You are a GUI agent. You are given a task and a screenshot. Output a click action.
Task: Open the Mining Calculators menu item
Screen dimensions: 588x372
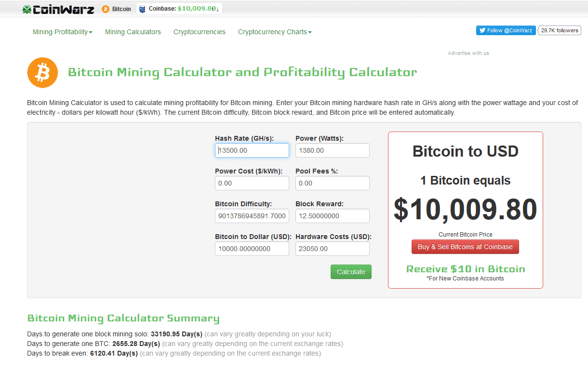[133, 32]
